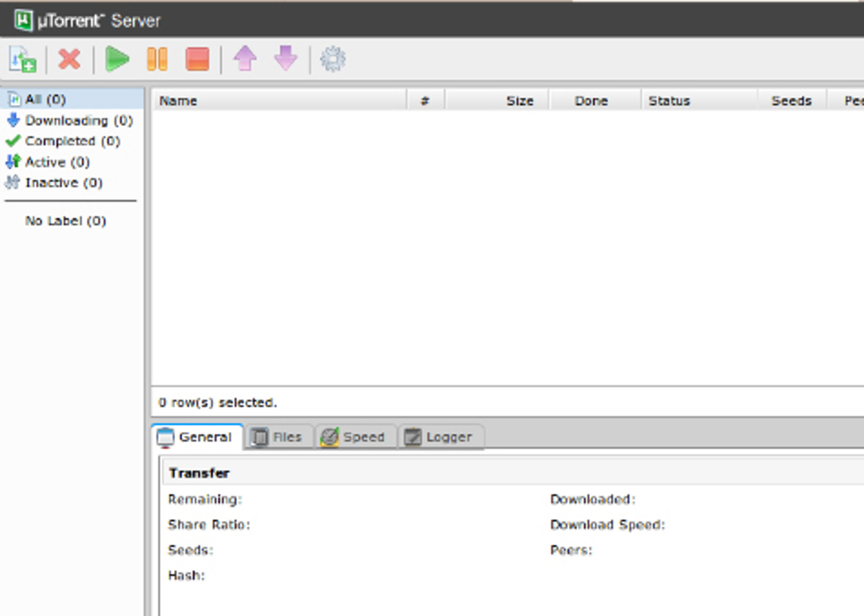Show Completed (0) torrents

click(72, 141)
